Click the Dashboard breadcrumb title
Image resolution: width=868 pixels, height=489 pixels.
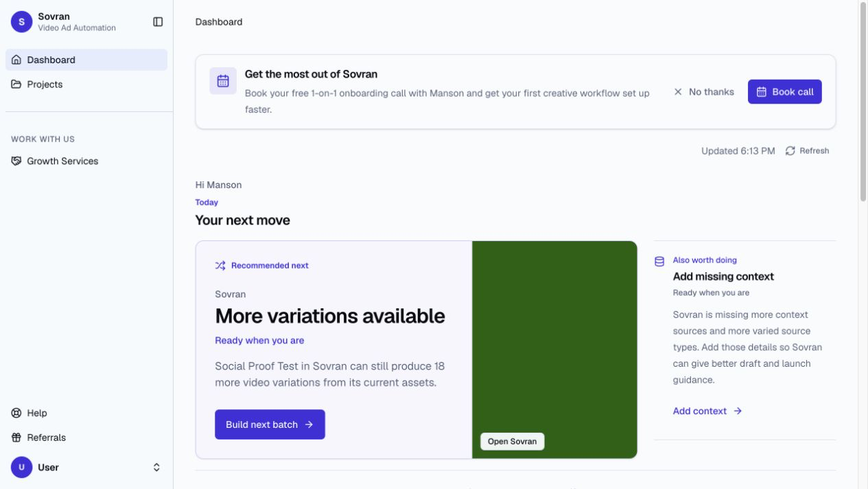[x=218, y=22]
